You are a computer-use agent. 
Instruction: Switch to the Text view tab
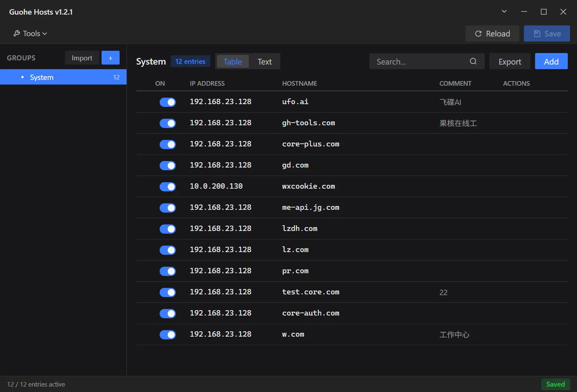(x=265, y=61)
